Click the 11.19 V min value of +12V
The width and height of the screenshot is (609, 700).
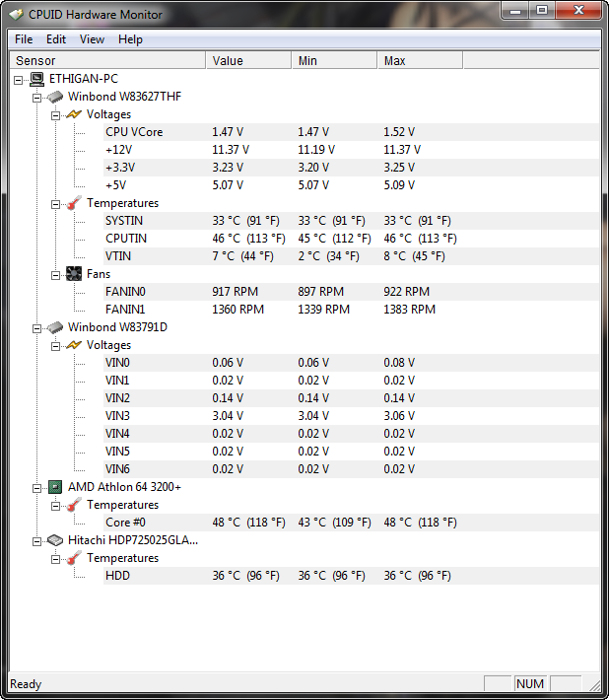click(316, 150)
